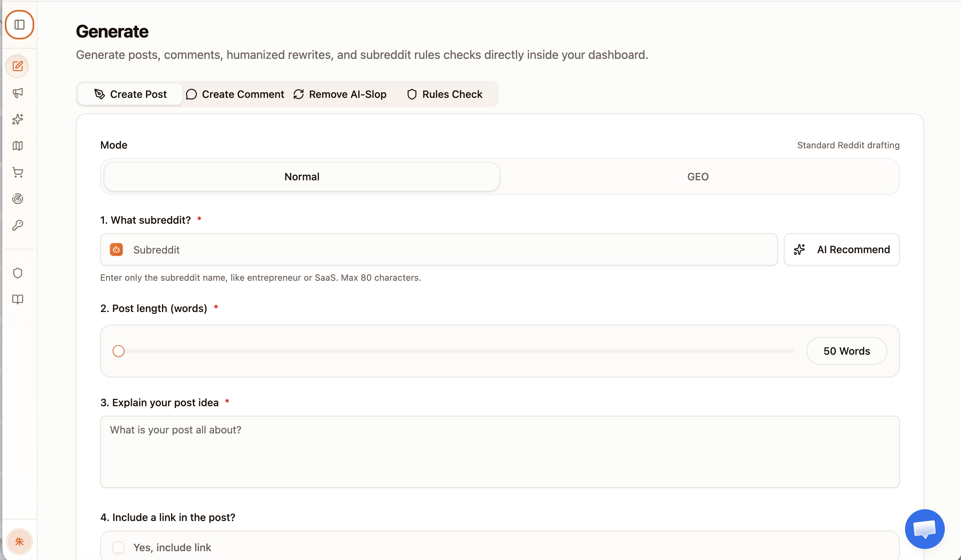Viewport: 961px width, 560px height.
Task: Open the user avatar at sidebar bottom
Action: [x=20, y=541]
